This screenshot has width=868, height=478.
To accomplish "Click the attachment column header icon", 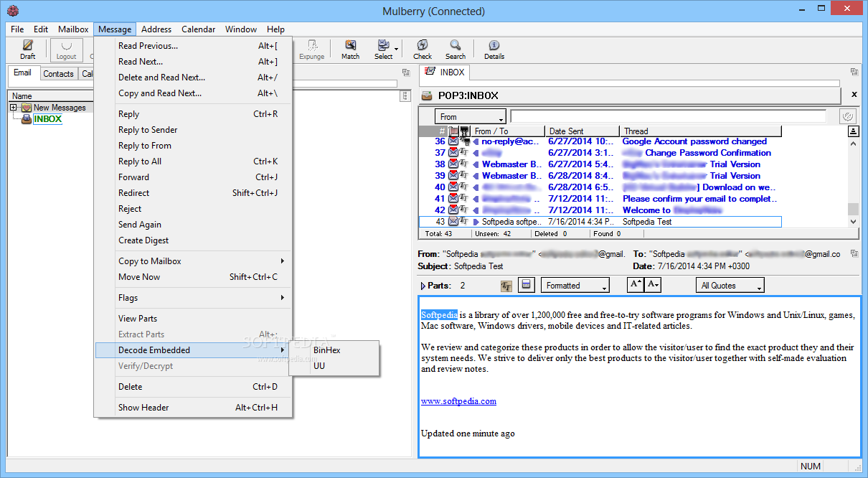I will click(x=464, y=131).
